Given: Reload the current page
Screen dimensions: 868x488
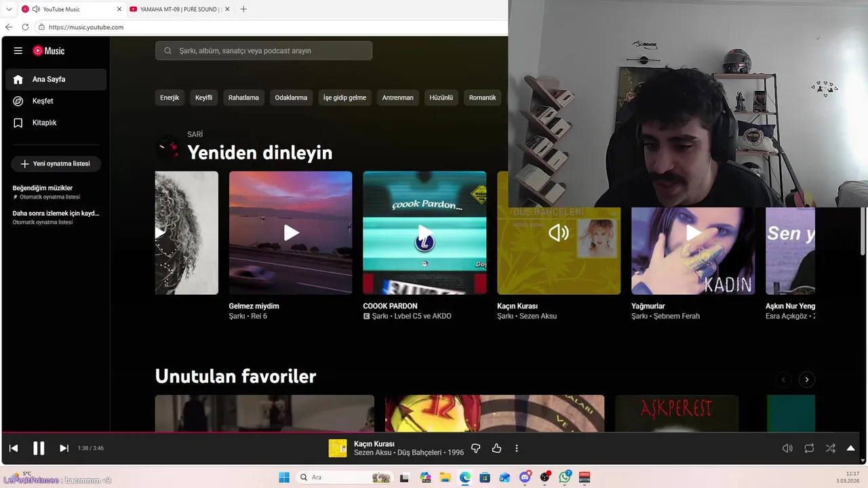Looking at the screenshot, I should (x=25, y=27).
